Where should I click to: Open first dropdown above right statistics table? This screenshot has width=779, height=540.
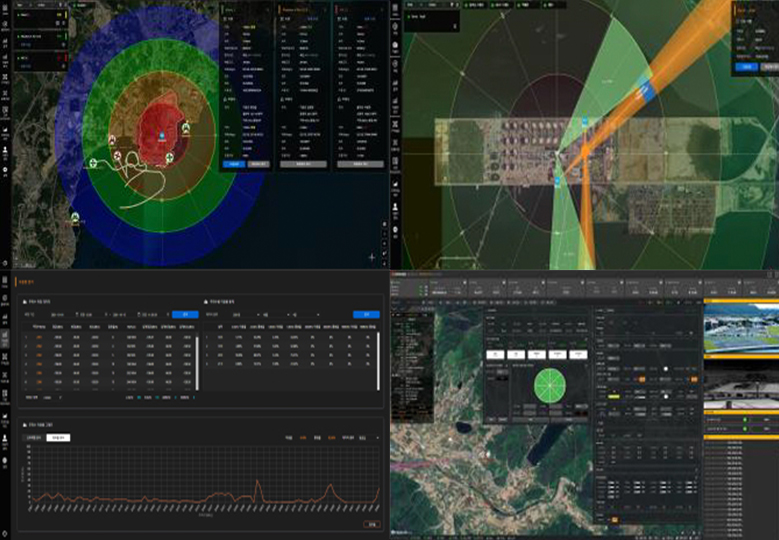pyautogui.click(x=246, y=314)
